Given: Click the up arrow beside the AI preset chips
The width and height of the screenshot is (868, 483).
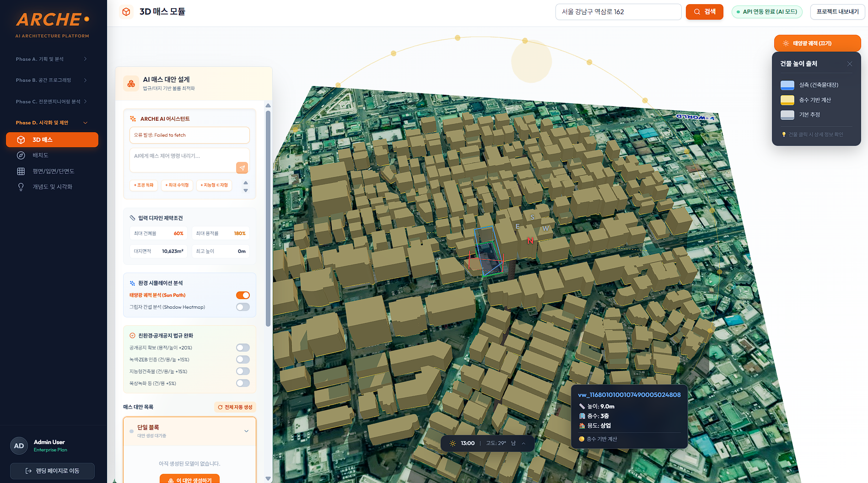Looking at the screenshot, I should tap(246, 182).
